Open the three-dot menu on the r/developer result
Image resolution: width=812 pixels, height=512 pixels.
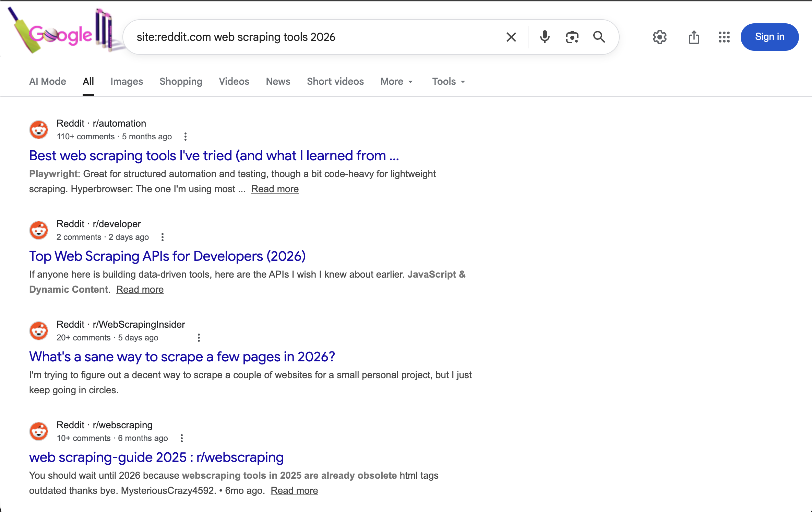162,237
